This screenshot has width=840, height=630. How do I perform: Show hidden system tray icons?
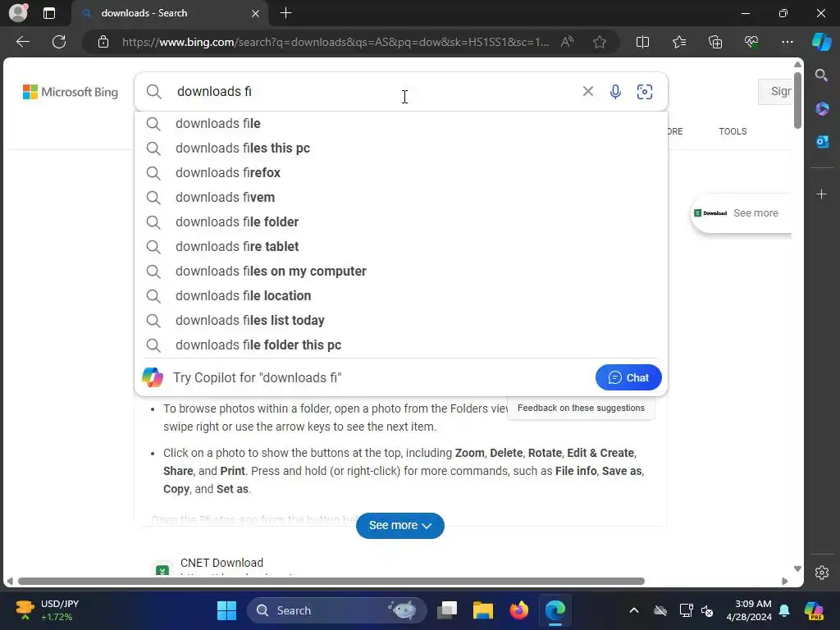[x=634, y=610]
